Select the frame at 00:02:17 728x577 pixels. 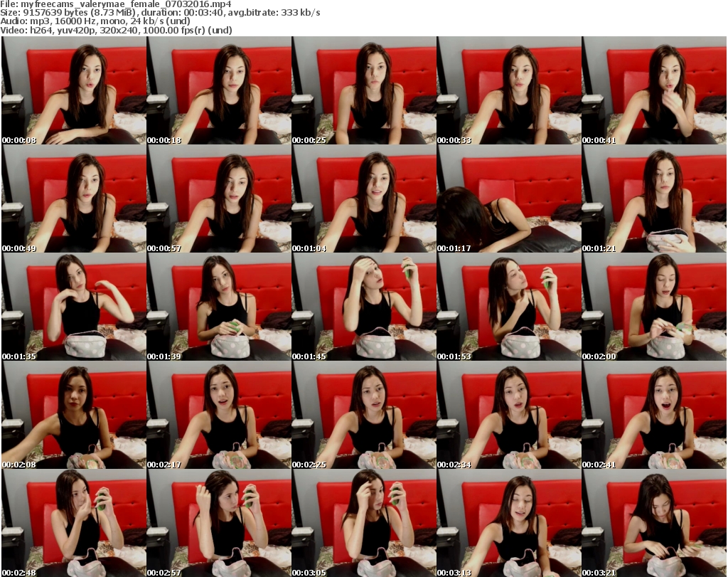point(219,415)
